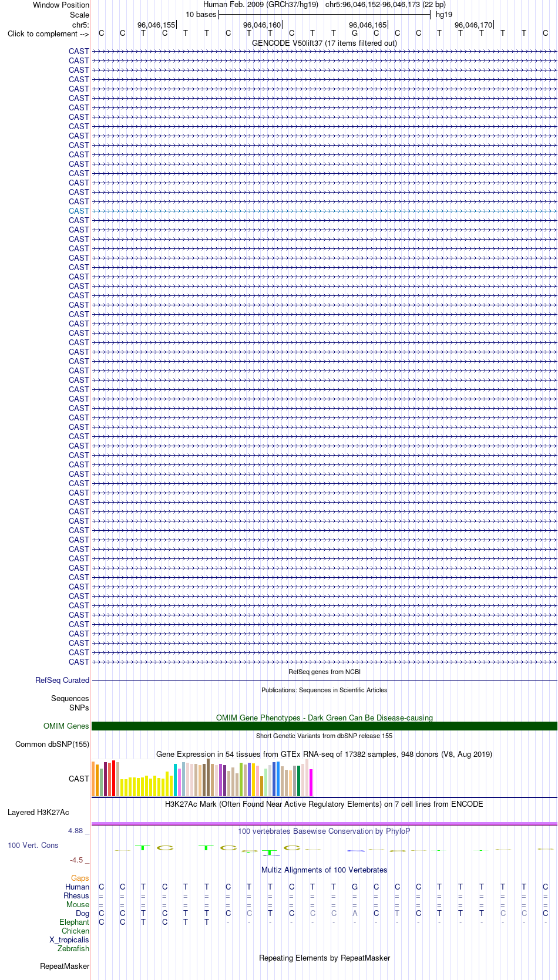The image size is (558, 980).
Task: Click the A base in the Dog row
Action: pyautogui.click(x=355, y=913)
